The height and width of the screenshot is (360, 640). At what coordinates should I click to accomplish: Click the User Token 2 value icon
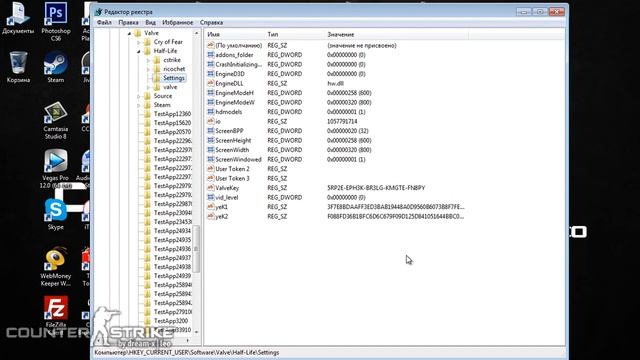pos(211,169)
